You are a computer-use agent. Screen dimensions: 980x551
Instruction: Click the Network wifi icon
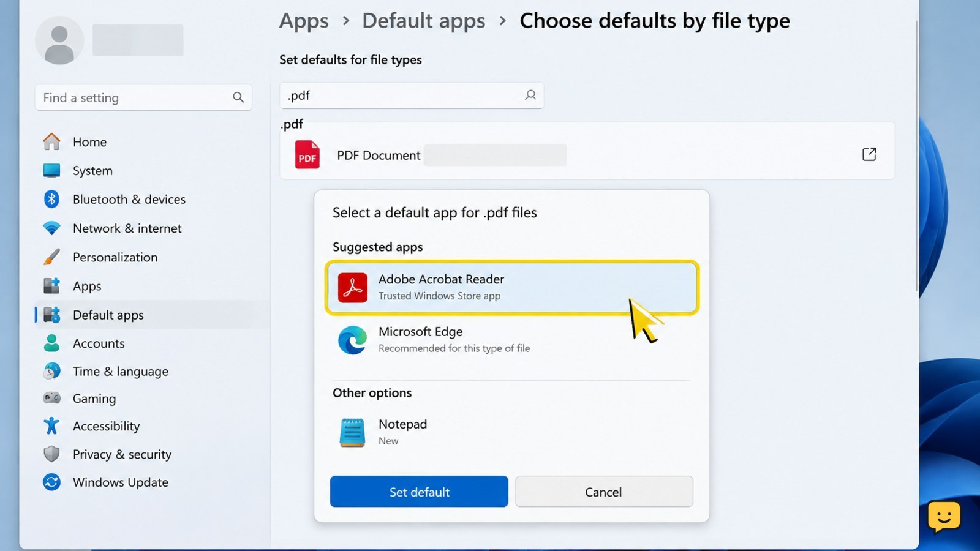pos(51,228)
